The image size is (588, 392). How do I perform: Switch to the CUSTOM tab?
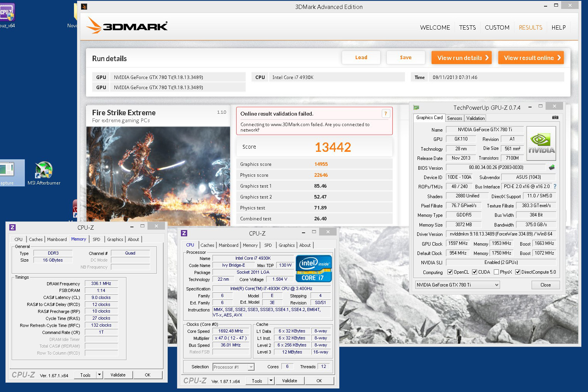tap(497, 28)
